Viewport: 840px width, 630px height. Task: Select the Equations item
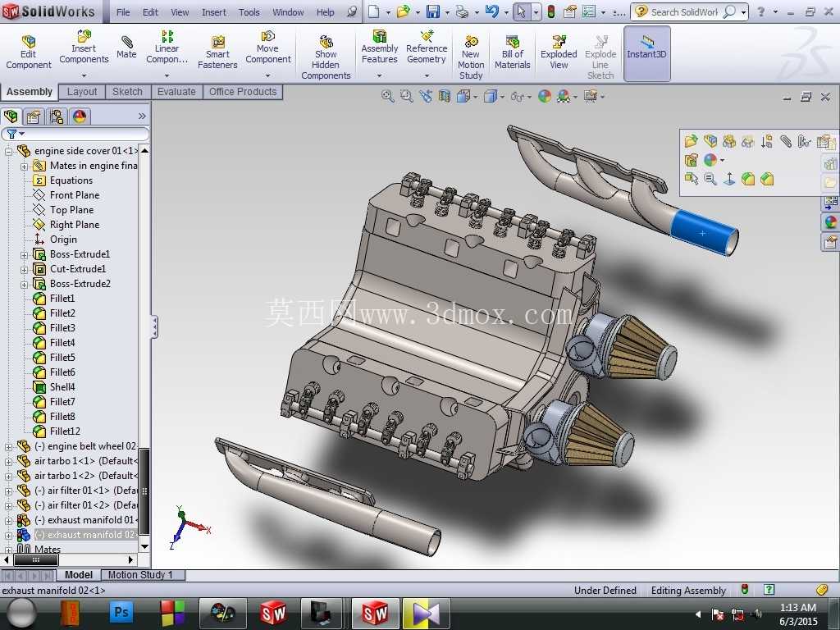tap(71, 180)
